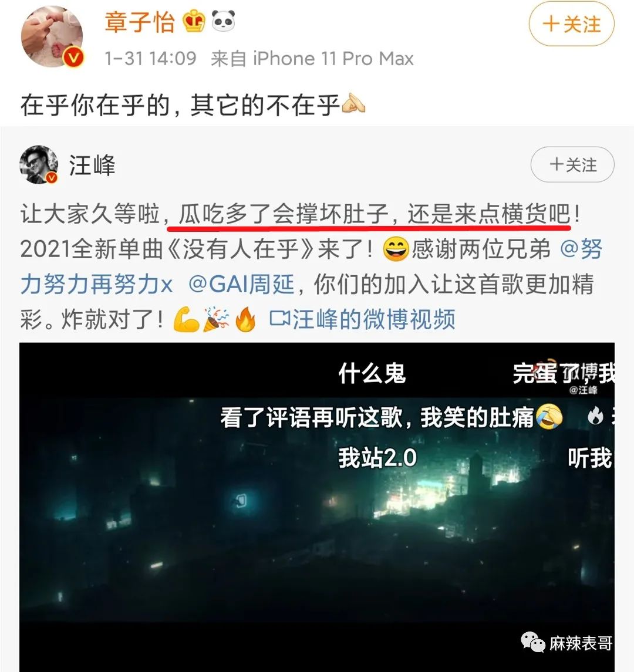Open 汪峰's round profile avatar
634x672 pixels.
pyautogui.click(x=39, y=165)
